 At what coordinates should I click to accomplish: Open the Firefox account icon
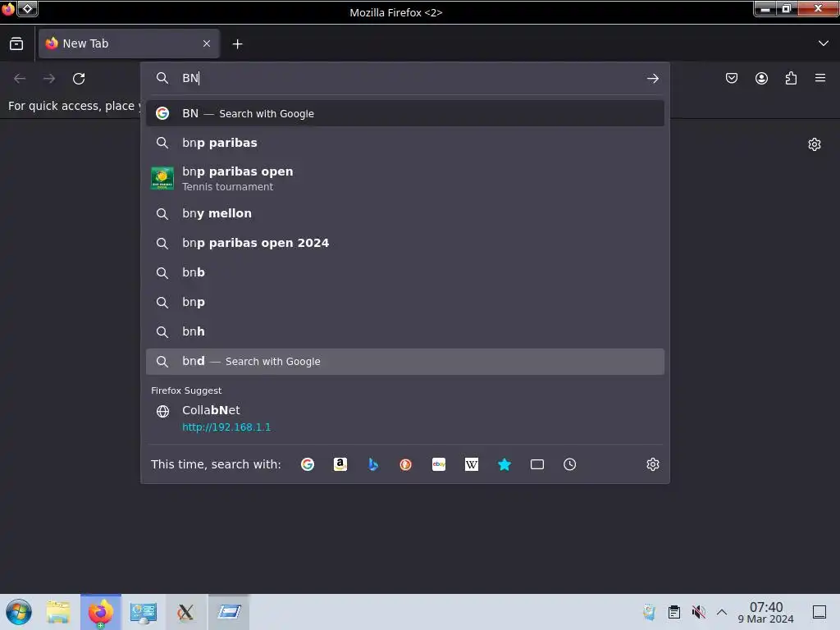tap(761, 78)
